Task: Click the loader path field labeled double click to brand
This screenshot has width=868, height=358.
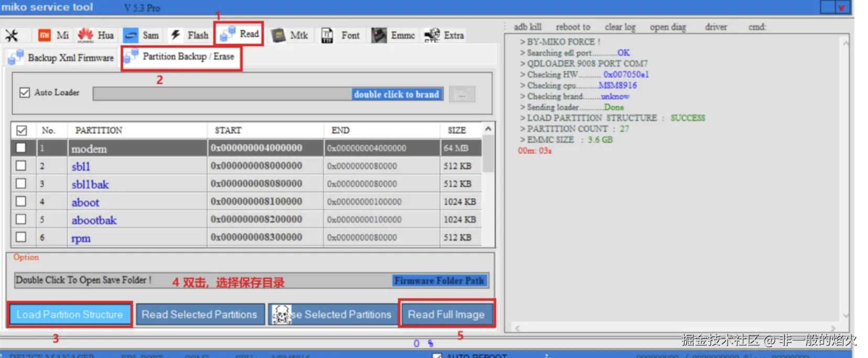Action: [268, 94]
